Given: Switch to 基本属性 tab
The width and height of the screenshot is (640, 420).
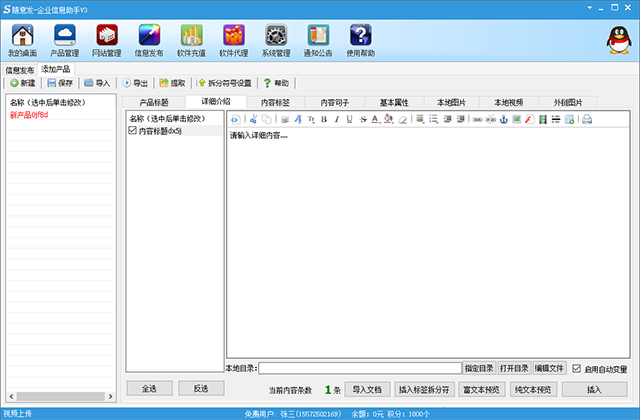Looking at the screenshot, I should pos(394,102).
